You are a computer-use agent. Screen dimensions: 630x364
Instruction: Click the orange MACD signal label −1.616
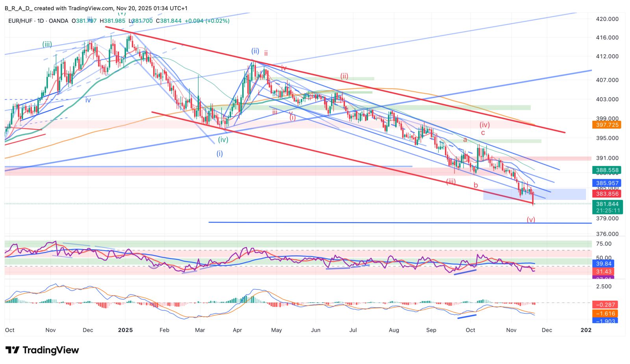click(605, 314)
